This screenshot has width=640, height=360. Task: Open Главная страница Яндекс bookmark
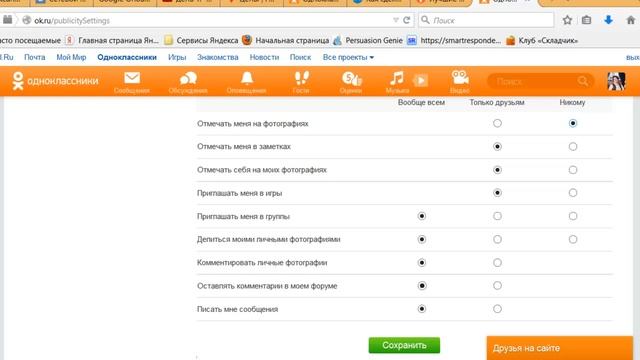pyautogui.click(x=112, y=40)
